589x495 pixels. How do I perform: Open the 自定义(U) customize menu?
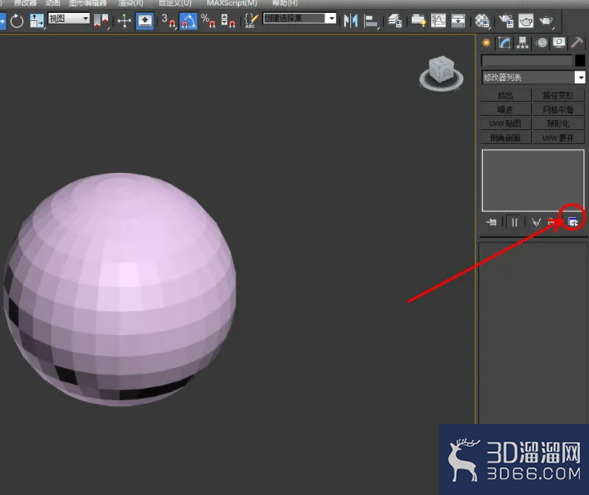[175, 3]
